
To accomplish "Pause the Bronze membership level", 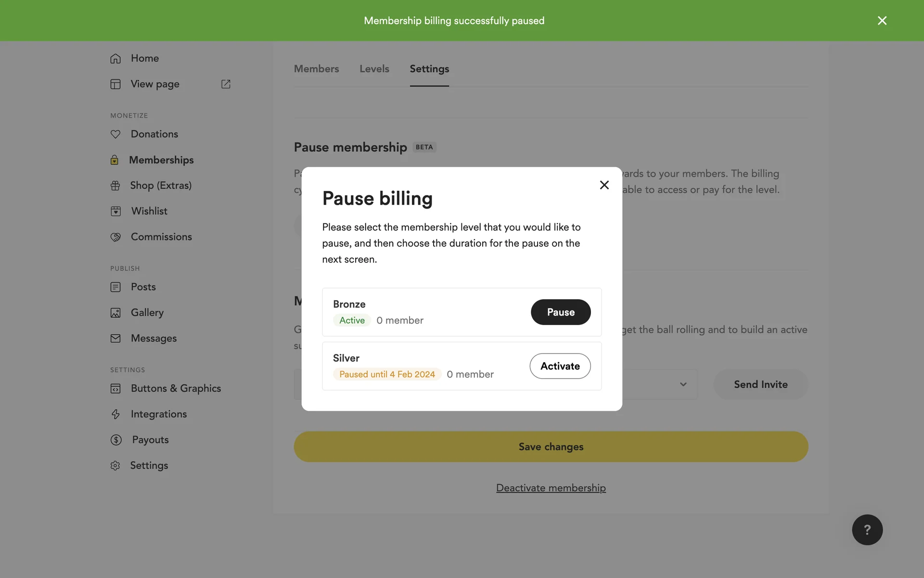I will [561, 312].
